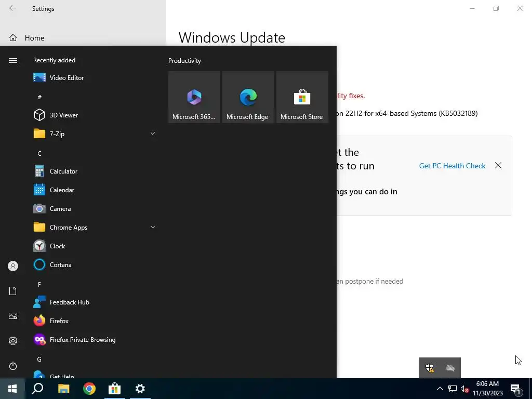532x399 pixels.
Task: Go to Settings Home
Action: click(x=83, y=37)
